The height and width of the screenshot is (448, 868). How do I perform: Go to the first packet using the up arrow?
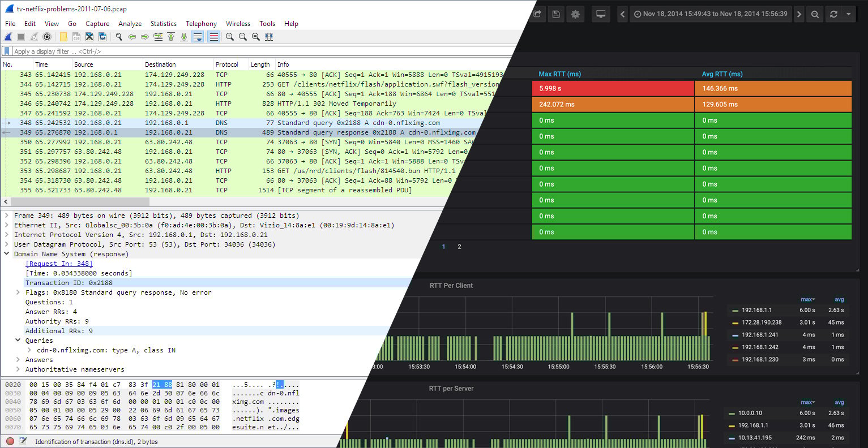coord(171,37)
